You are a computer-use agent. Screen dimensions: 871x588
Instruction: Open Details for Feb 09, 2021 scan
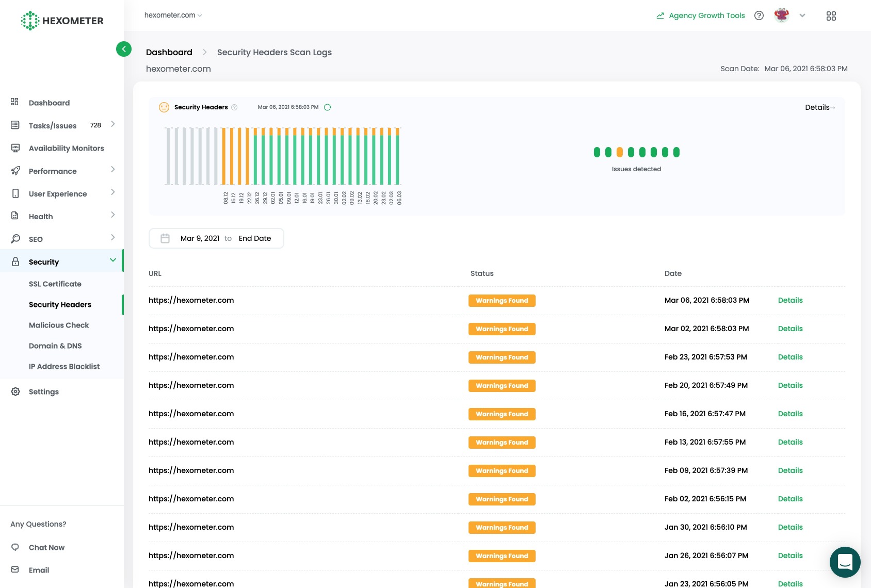(791, 470)
